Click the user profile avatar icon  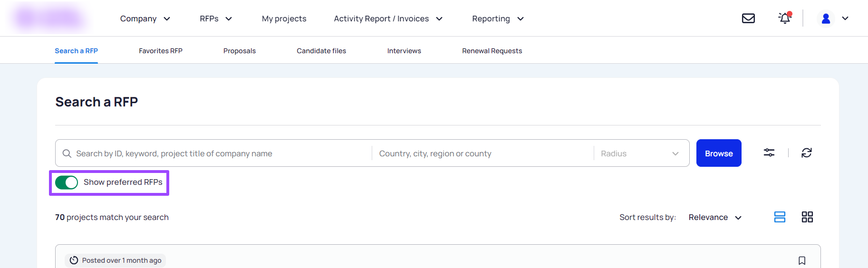coord(826,19)
